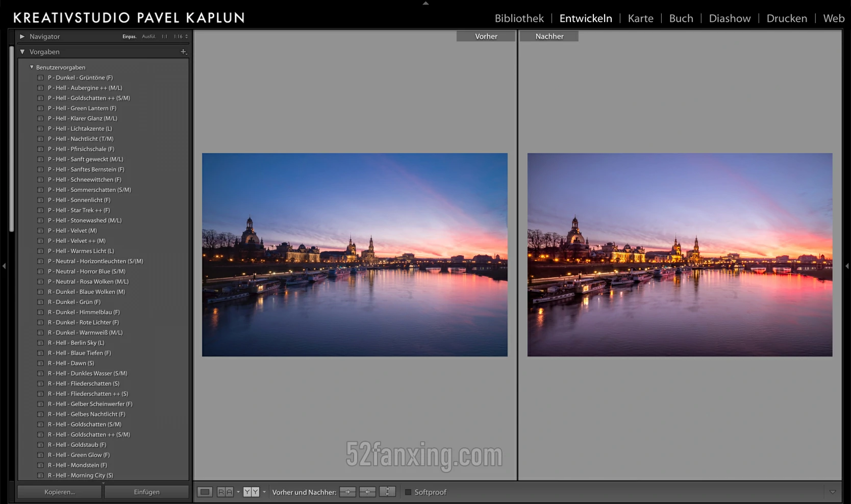Open the Drucken module

pyautogui.click(x=787, y=18)
